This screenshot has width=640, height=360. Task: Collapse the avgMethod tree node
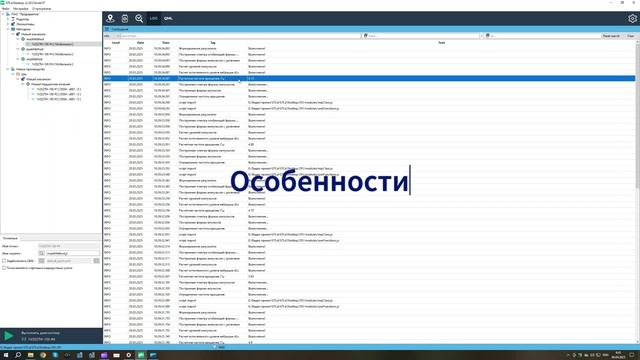pos(18,59)
